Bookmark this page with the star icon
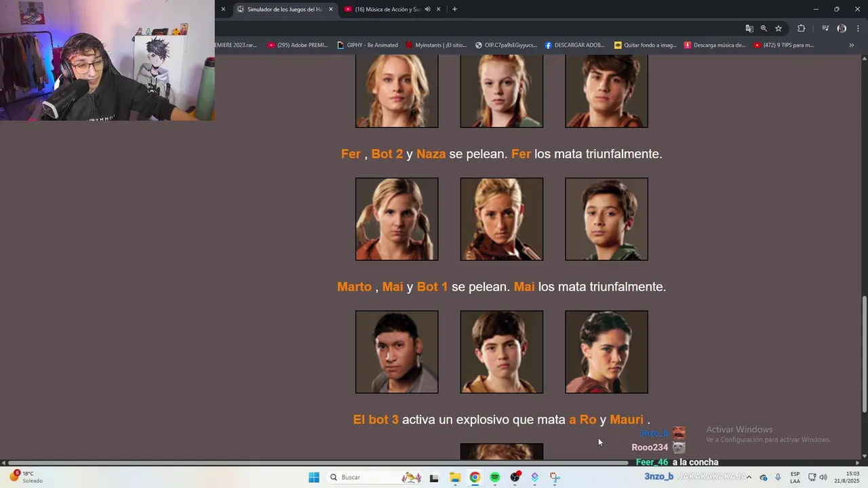 (778, 28)
